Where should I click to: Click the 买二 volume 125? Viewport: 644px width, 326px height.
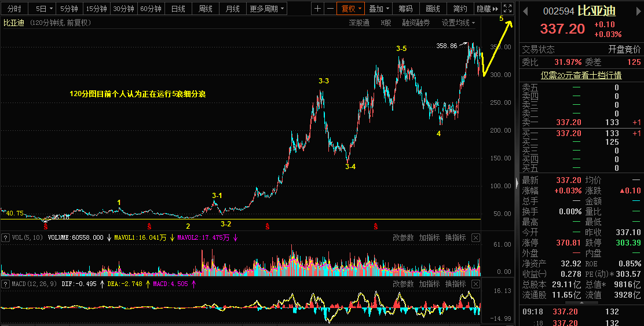[x=612, y=142]
